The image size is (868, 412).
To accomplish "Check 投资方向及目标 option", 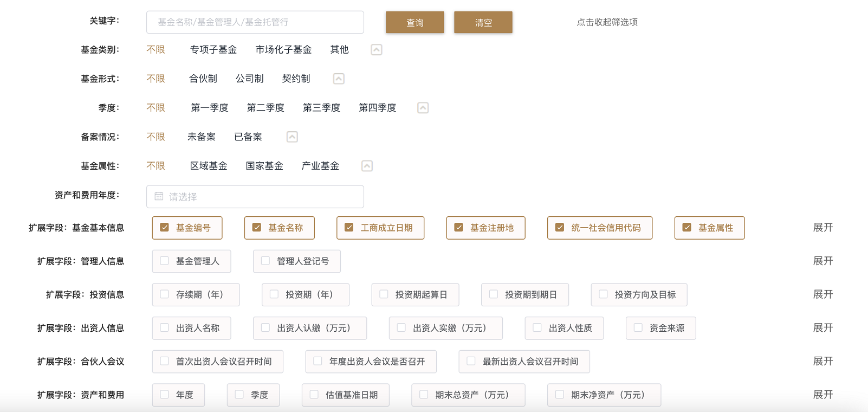I will pos(603,294).
